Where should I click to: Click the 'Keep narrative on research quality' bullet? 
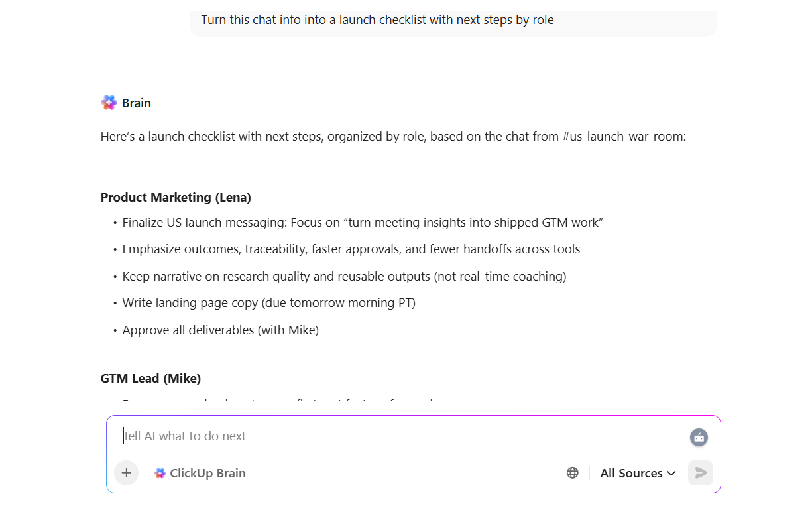344,276
